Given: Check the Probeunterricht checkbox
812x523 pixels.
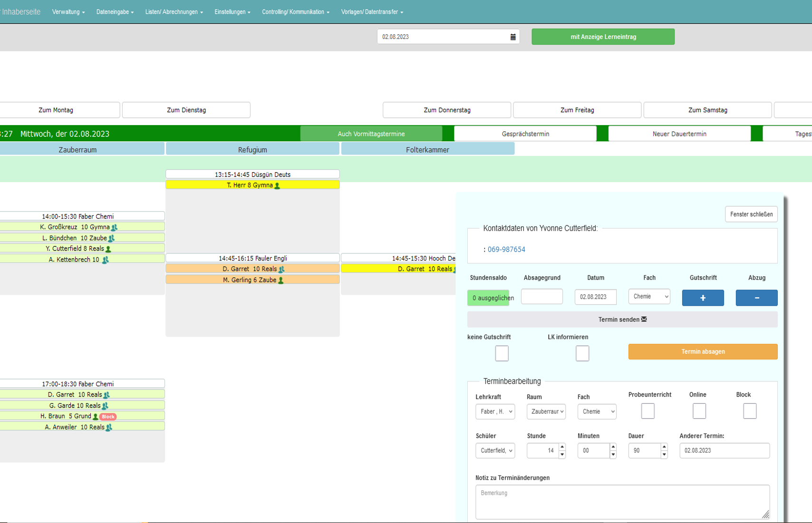Looking at the screenshot, I should tap(648, 411).
